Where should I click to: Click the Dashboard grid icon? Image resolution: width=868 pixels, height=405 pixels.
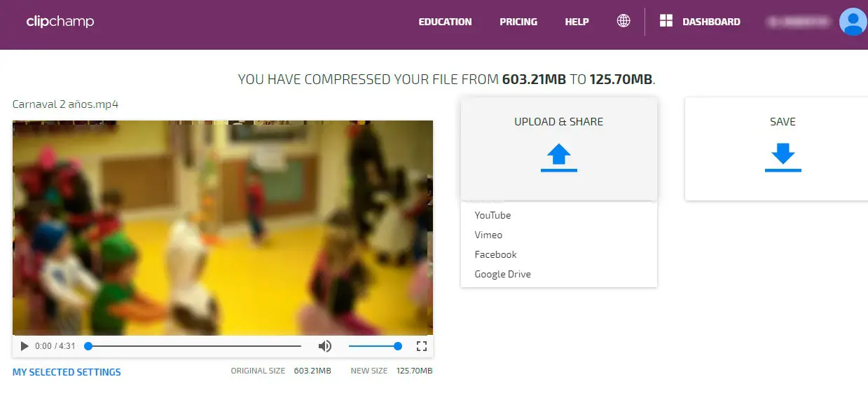pyautogui.click(x=666, y=21)
